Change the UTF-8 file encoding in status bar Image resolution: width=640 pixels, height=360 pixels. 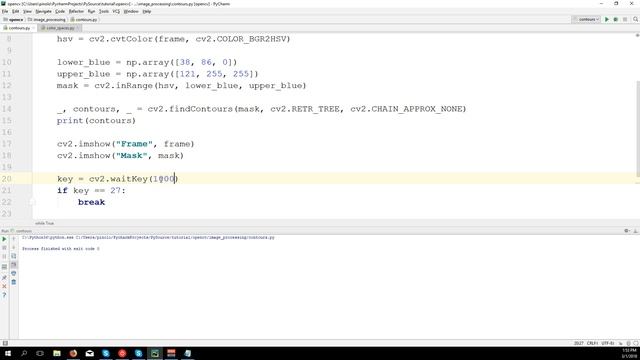(x=608, y=343)
